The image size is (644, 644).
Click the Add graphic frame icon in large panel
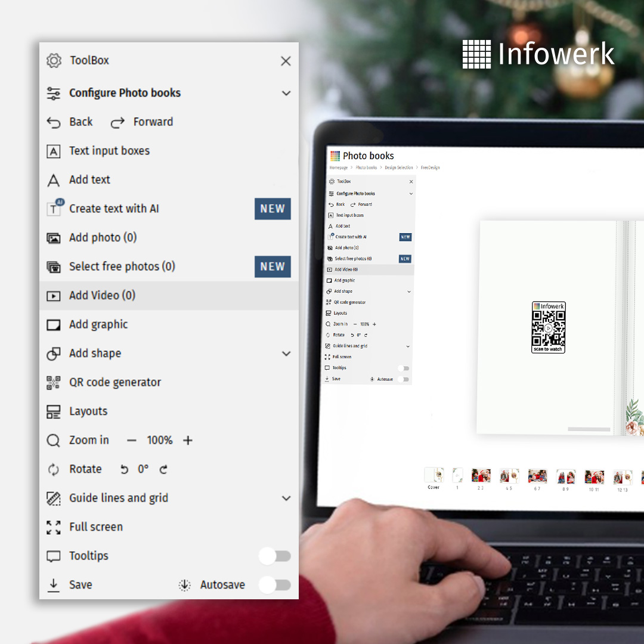[54, 325]
